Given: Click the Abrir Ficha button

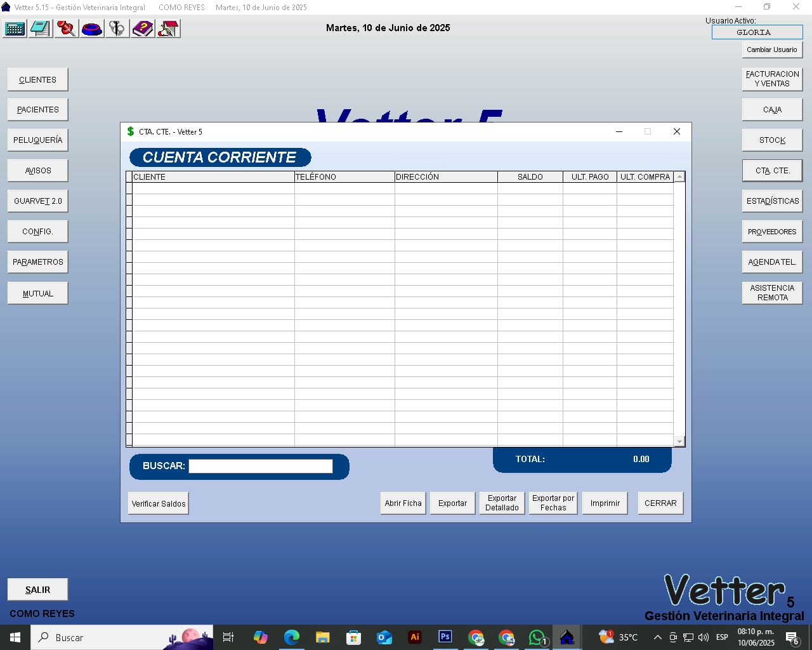Looking at the screenshot, I should pos(403,503).
